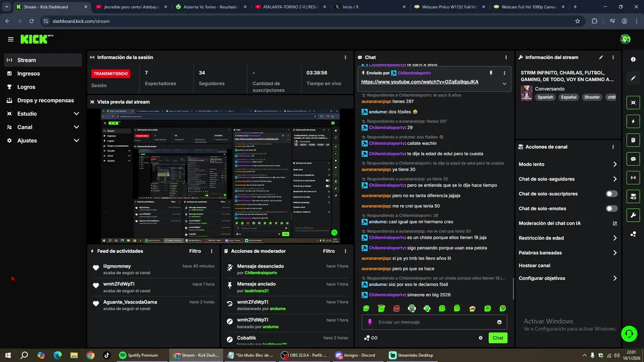Viewport: 644px width, 362px height.
Task: Click Filtro in Acciones de moderador
Action: (329, 251)
